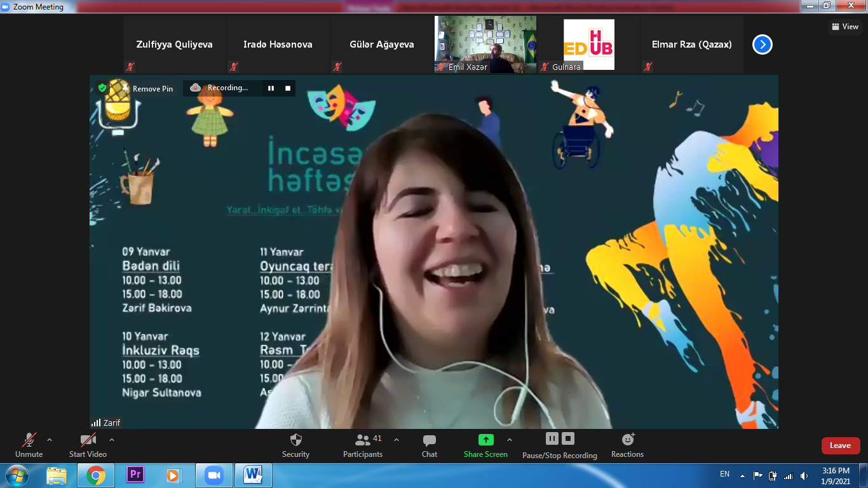Select Emil Xəzər's video thumbnail

[x=485, y=44]
